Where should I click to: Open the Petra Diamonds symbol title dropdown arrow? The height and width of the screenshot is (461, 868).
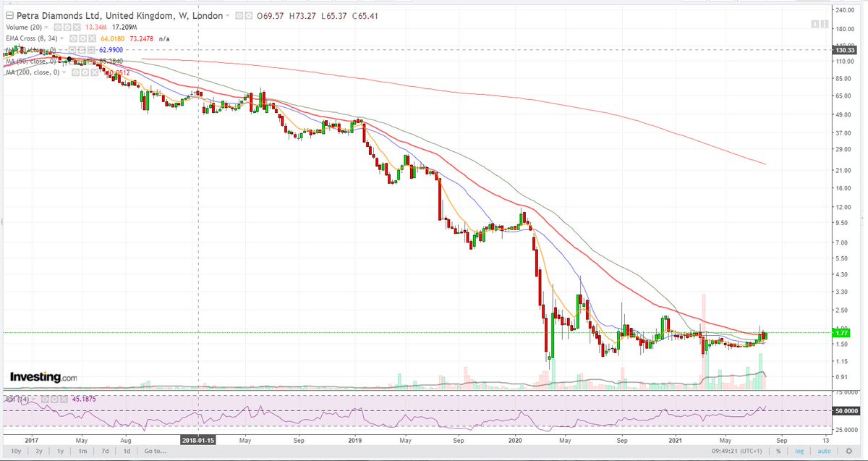228,16
